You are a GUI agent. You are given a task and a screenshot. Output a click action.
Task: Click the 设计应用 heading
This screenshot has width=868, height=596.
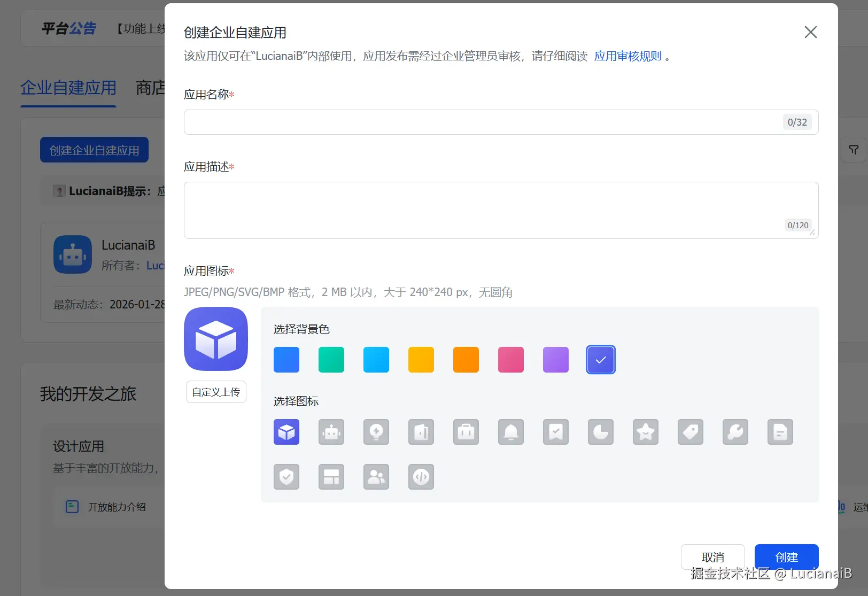click(x=79, y=446)
